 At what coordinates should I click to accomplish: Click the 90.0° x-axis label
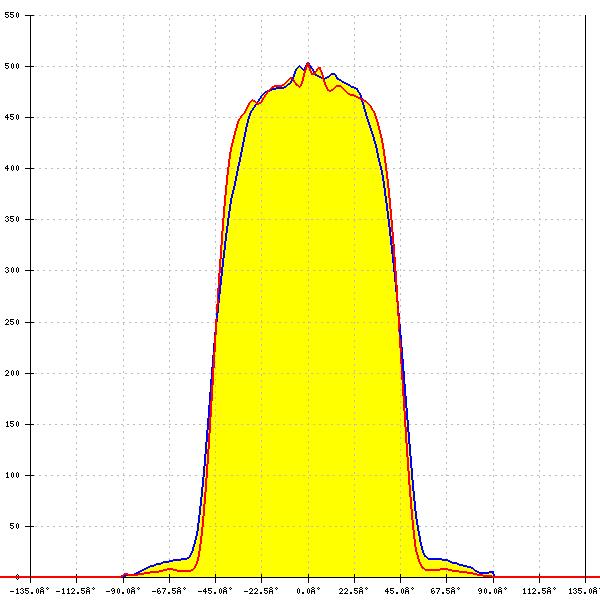[x=493, y=590]
